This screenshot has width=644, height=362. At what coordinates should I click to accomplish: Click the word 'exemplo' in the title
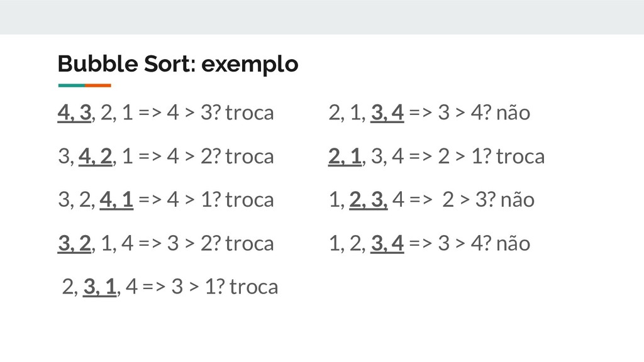[250, 65]
